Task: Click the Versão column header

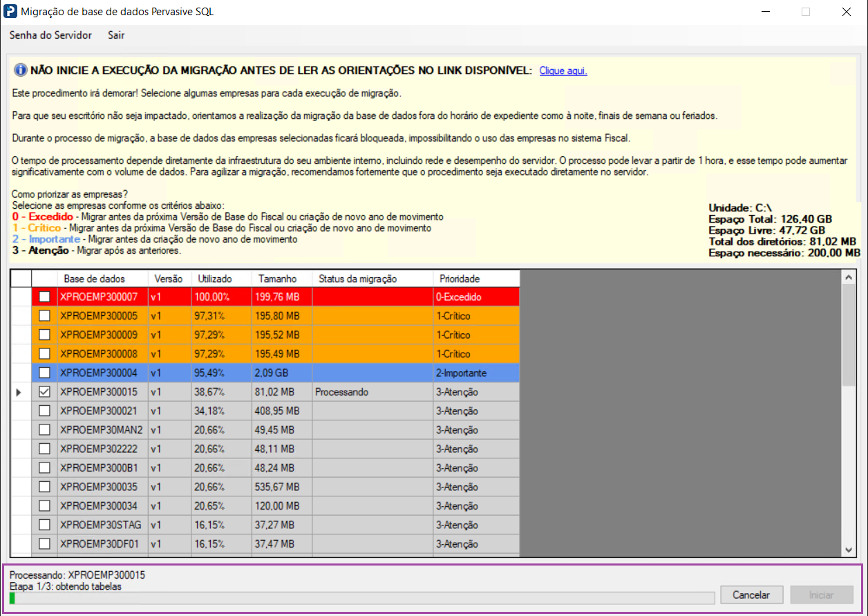Action: point(169,279)
